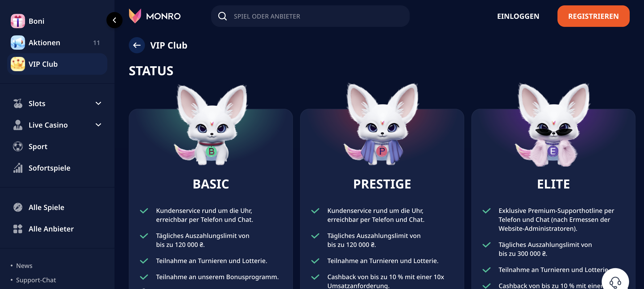Image resolution: width=644 pixels, height=289 pixels.
Task: Click the Monro logo
Action: [155, 16]
